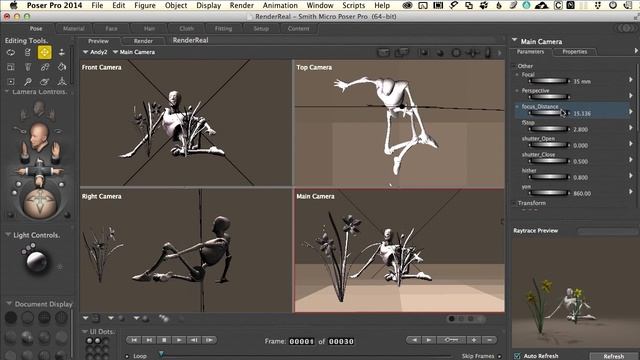Screen dimensions: 640x360
Task: Click the second UI Dots memory dot
Action: pos(98,341)
